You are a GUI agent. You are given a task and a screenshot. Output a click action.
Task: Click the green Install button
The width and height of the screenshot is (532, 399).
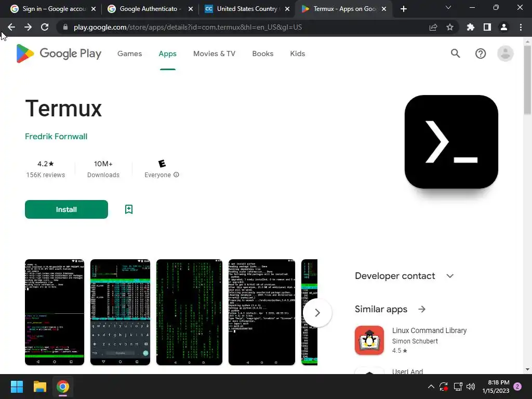(66, 209)
